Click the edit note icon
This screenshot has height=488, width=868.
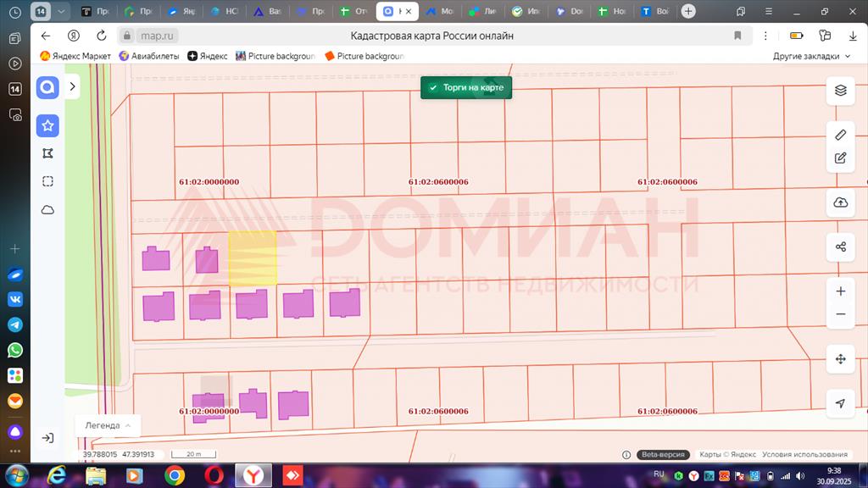coord(840,158)
